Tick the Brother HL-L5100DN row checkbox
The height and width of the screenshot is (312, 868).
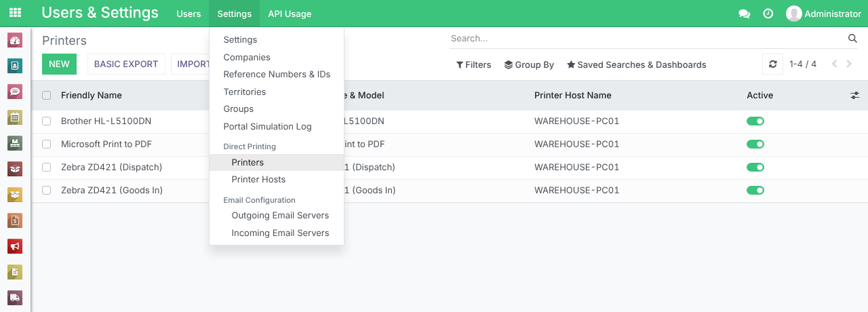point(47,121)
